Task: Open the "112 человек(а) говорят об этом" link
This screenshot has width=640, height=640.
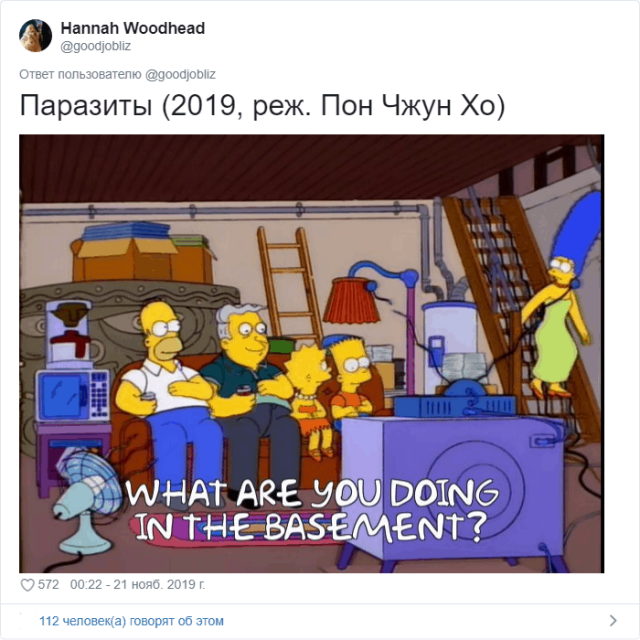Action: click(131, 621)
